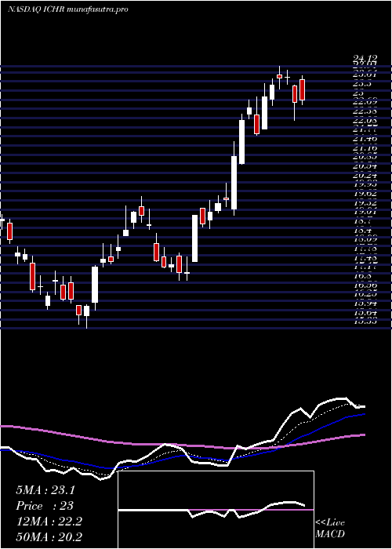The image size is (392, 549).
Task: Click the 21.46 price axis label
Action: pyautogui.click(x=365, y=139)
